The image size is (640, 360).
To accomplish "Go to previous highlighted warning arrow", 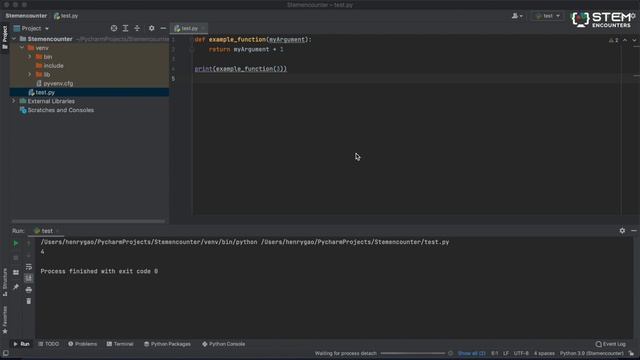I will point(625,40).
